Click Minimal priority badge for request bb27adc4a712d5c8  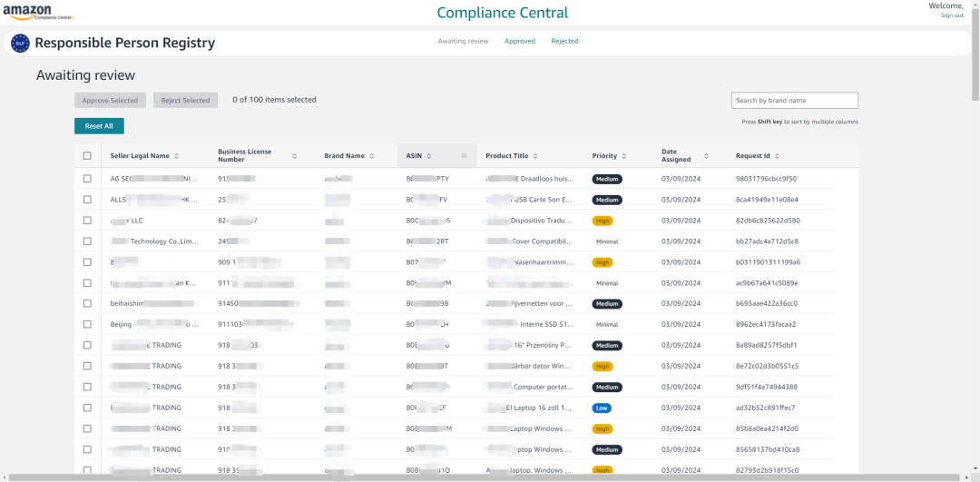pyautogui.click(x=607, y=241)
